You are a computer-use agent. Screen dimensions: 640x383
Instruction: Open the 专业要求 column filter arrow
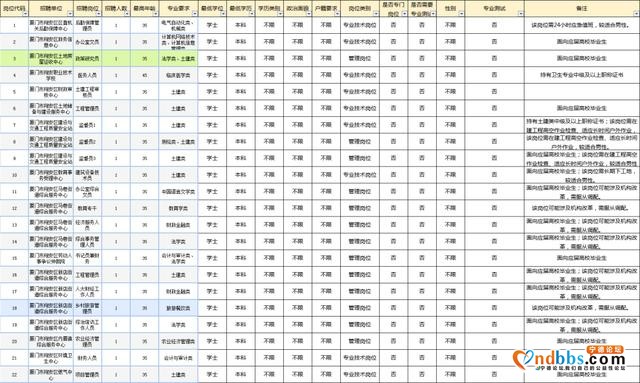[x=194, y=14]
